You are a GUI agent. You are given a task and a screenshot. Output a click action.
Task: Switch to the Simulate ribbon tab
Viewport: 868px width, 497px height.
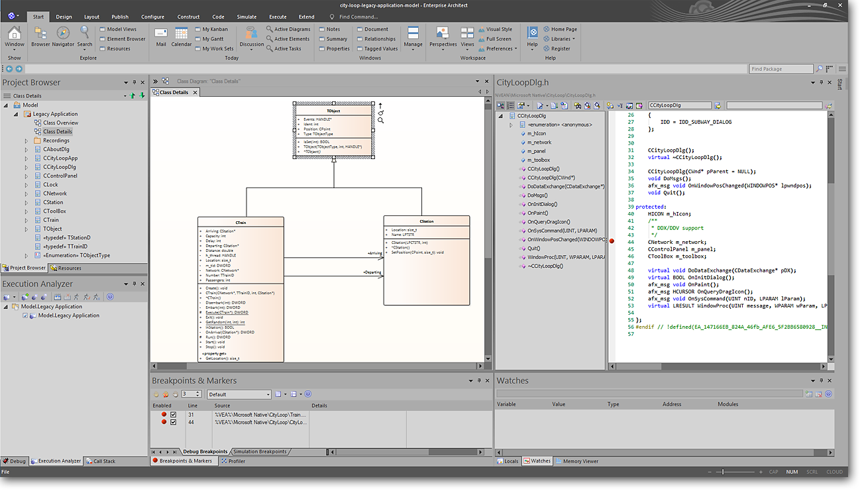[246, 17]
